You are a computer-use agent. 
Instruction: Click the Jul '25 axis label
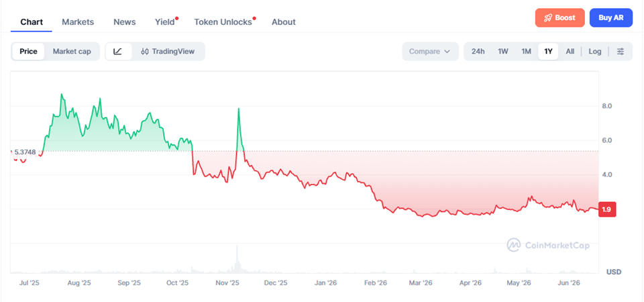coord(30,283)
